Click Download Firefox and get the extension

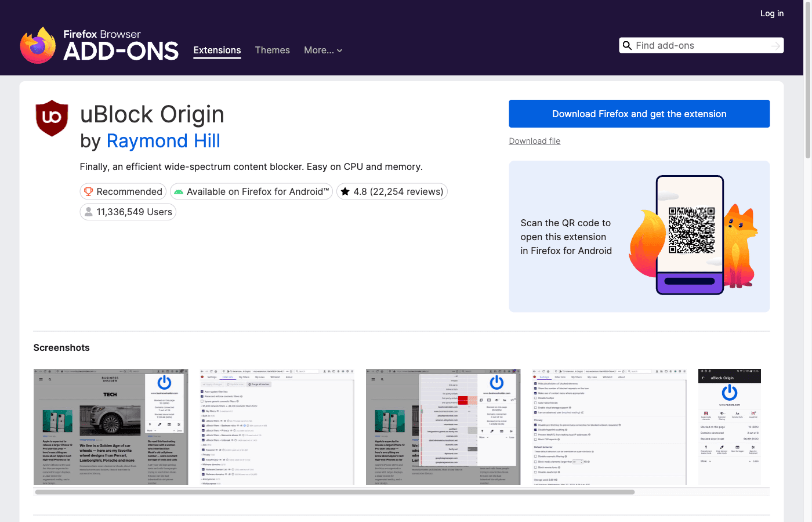point(639,114)
